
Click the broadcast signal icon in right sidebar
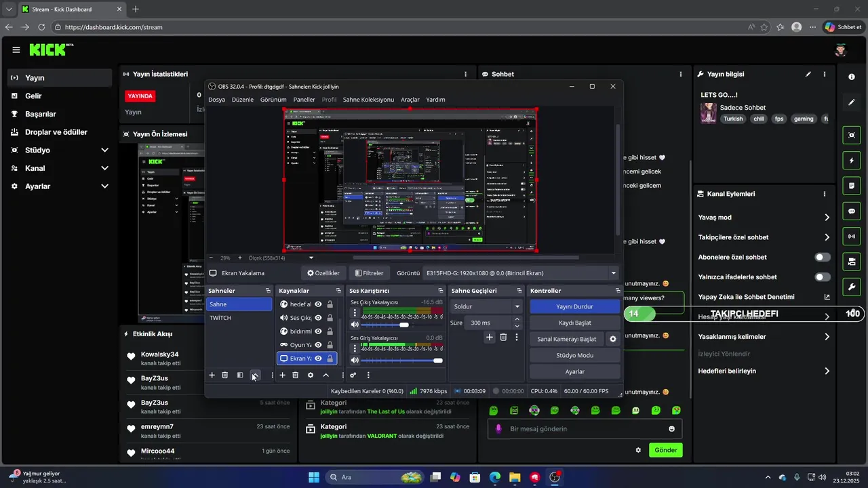852,236
